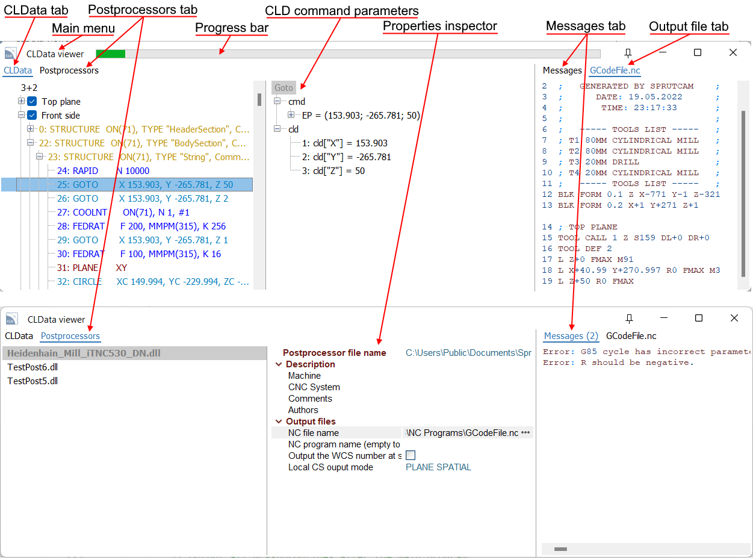Click the pin icon in the top CLData viewer window
This screenshot has height=560, width=753.
628,53
